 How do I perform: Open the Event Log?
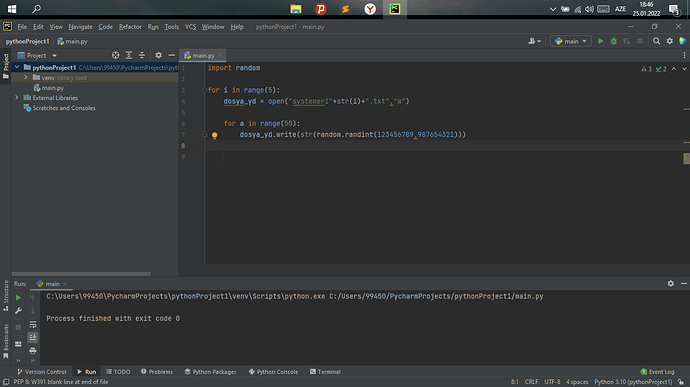click(657, 372)
